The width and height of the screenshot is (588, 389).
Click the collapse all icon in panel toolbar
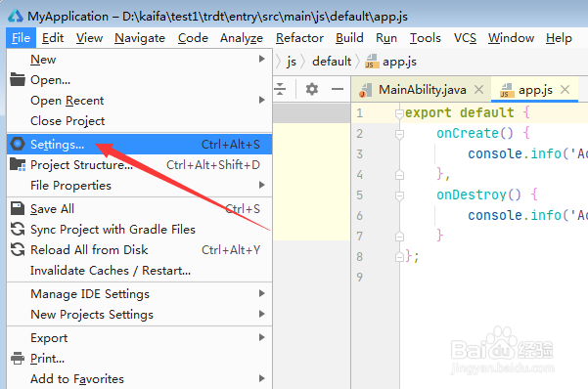point(280,89)
